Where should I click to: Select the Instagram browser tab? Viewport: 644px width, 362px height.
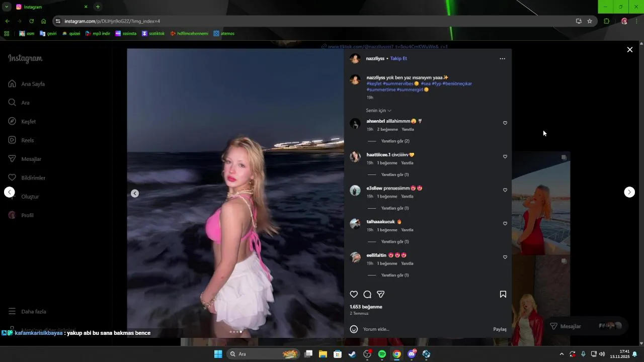point(52,7)
